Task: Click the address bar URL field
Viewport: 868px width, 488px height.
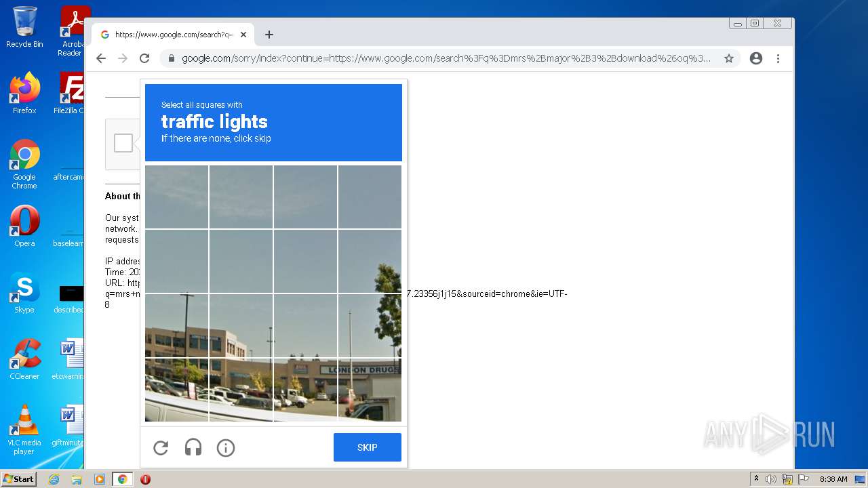Action: [x=450, y=58]
